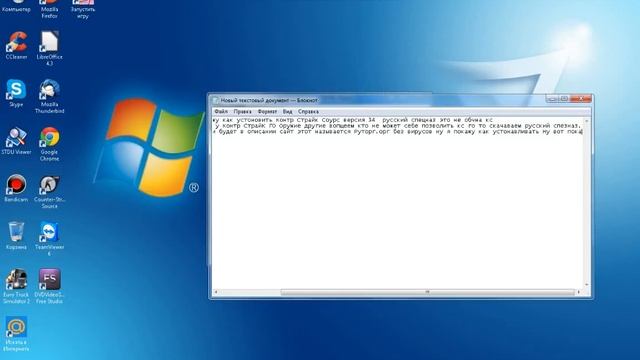Screen dimensions: 640x360
Task: Launch Mozilla Firefox from the desktop
Action: [x=49, y=9]
